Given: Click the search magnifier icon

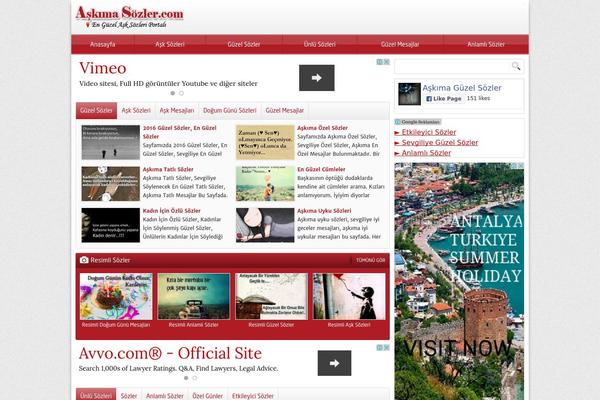Looking at the screenshot, I should pyautogui.click(x=516, y=66).
